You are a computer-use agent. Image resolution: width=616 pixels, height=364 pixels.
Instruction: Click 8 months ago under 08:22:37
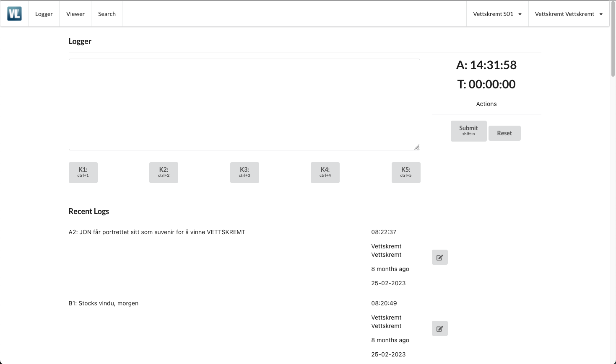tap(390, 269)
